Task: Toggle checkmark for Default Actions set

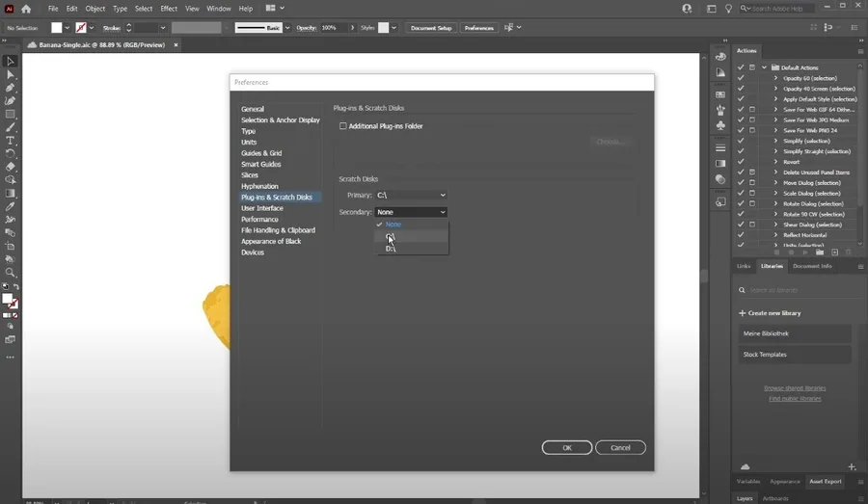Action: (741, 67)
